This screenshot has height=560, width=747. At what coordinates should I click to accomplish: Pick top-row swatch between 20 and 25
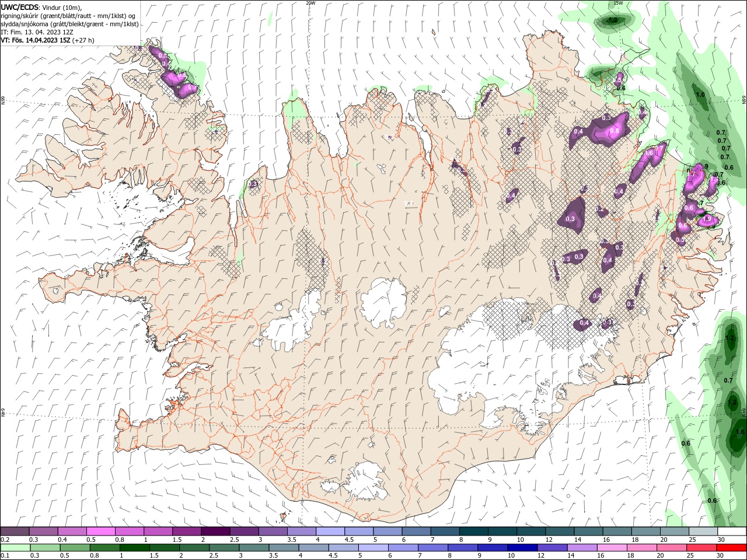(674, 531)
